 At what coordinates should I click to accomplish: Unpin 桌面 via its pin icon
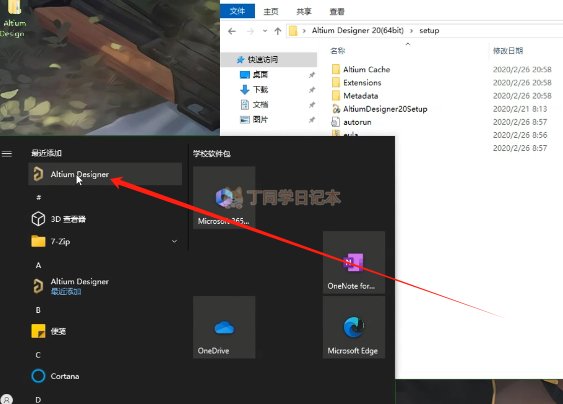pyautogui.click(x=312, y=75)
